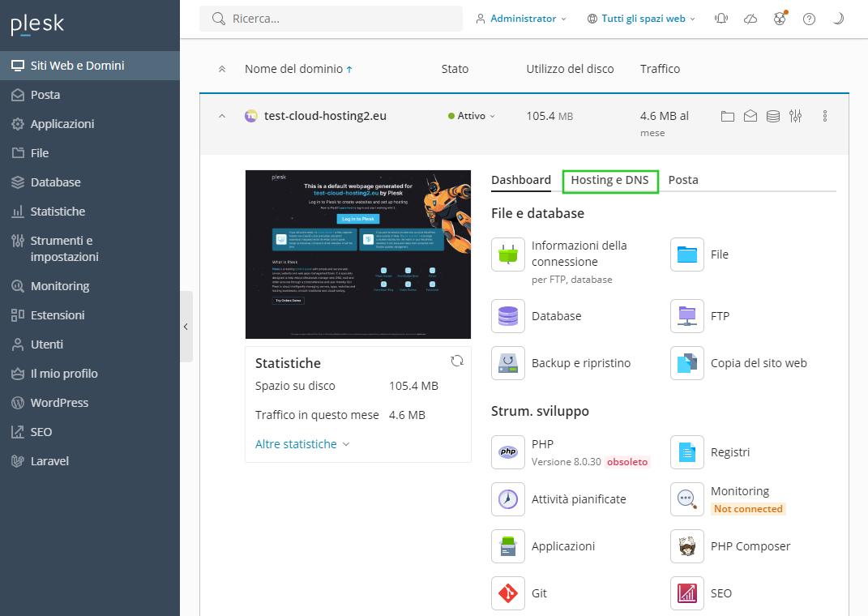
Task: Open the test-cloud-hosting2.eu domain name
Action: [x=325, y=116]
